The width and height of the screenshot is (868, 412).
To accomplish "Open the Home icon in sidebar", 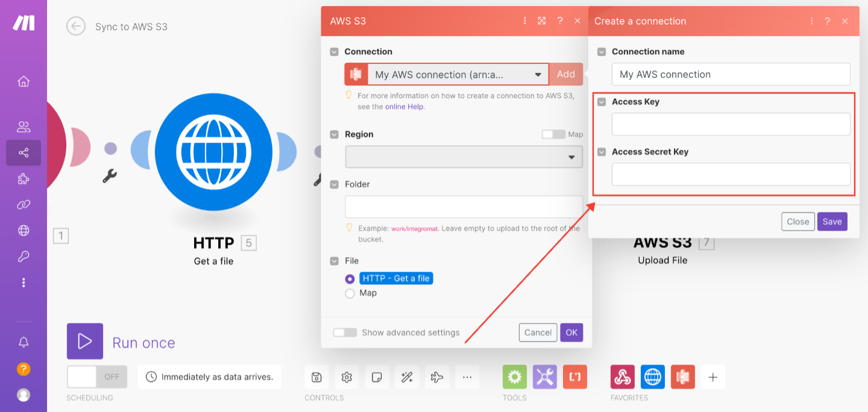I will 24,81.
